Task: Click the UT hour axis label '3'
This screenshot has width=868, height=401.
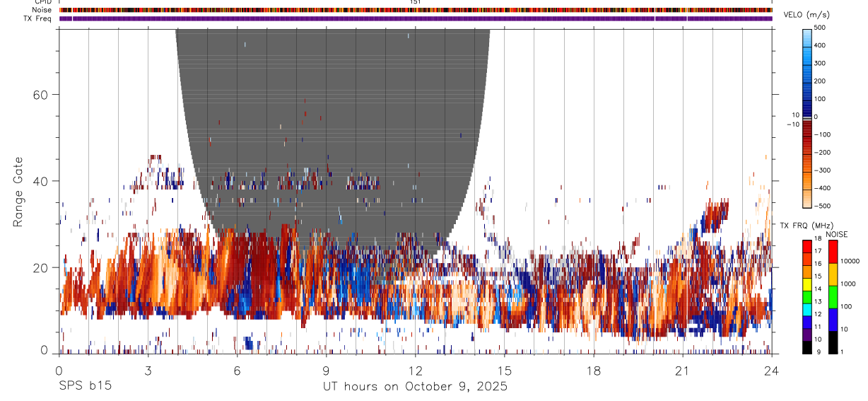Action: (x=148, y=371)
